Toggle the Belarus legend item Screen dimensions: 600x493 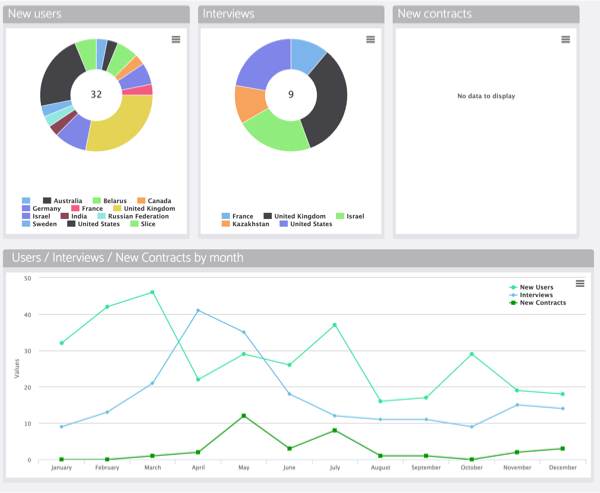click(109, 201)
